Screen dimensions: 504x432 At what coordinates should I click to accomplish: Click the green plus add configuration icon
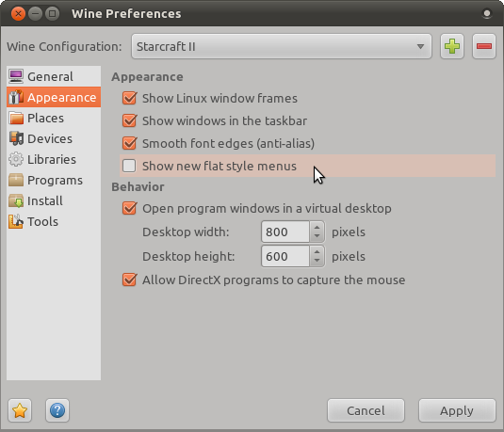point(452,46)
